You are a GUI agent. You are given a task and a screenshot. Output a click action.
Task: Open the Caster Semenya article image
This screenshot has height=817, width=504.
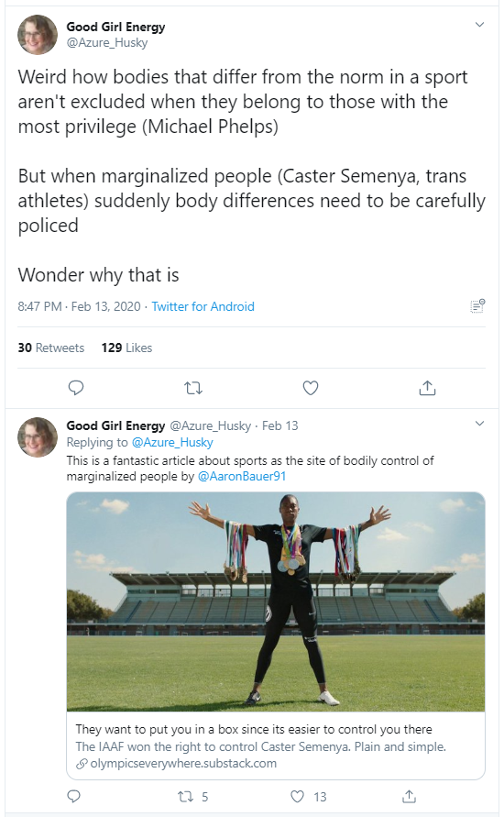coord(276,602)
